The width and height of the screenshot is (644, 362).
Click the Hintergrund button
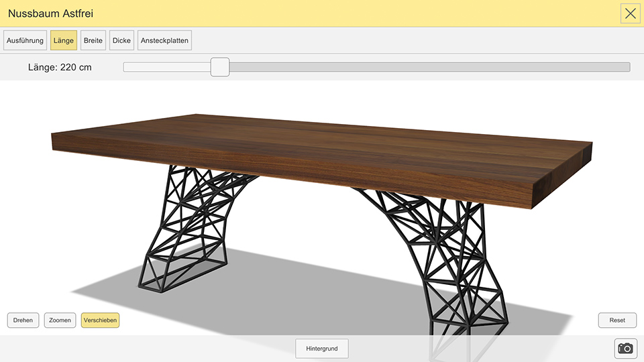322,349
